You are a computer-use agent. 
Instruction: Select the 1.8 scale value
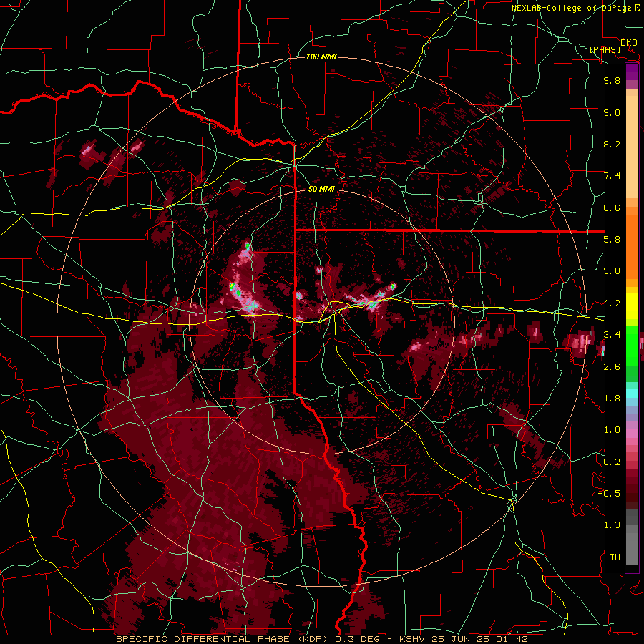tap(612, 399)
